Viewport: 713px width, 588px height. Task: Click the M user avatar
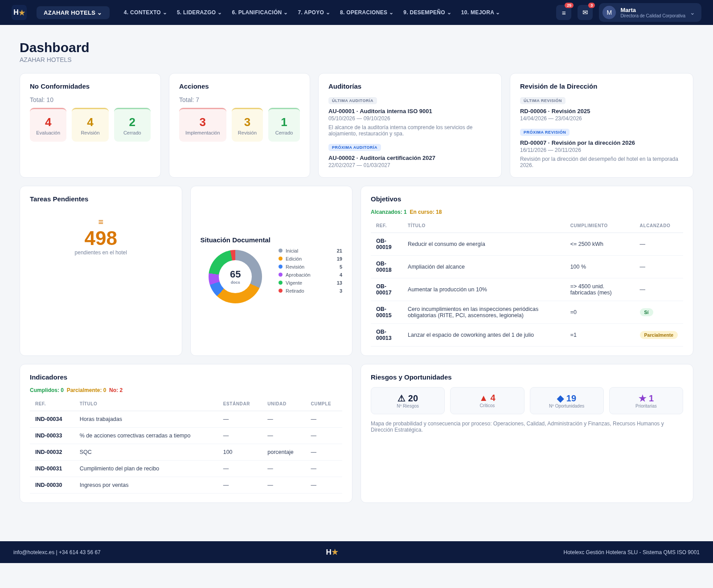point(609,12)
